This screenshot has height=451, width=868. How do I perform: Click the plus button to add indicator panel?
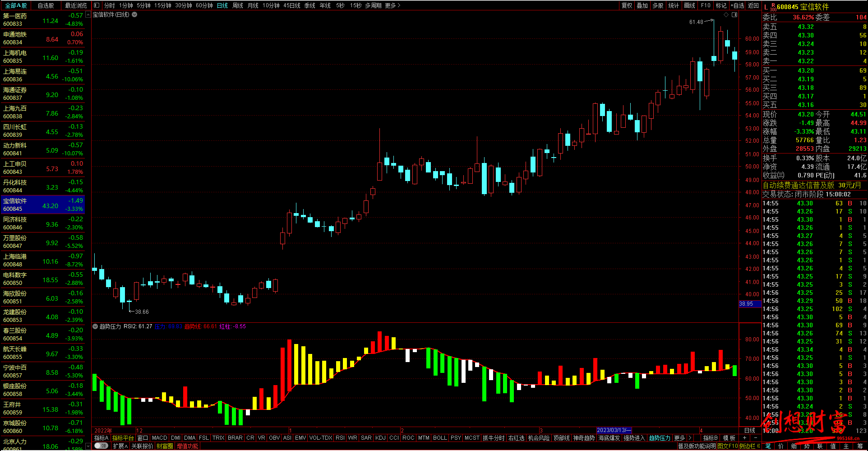(744, 438)
